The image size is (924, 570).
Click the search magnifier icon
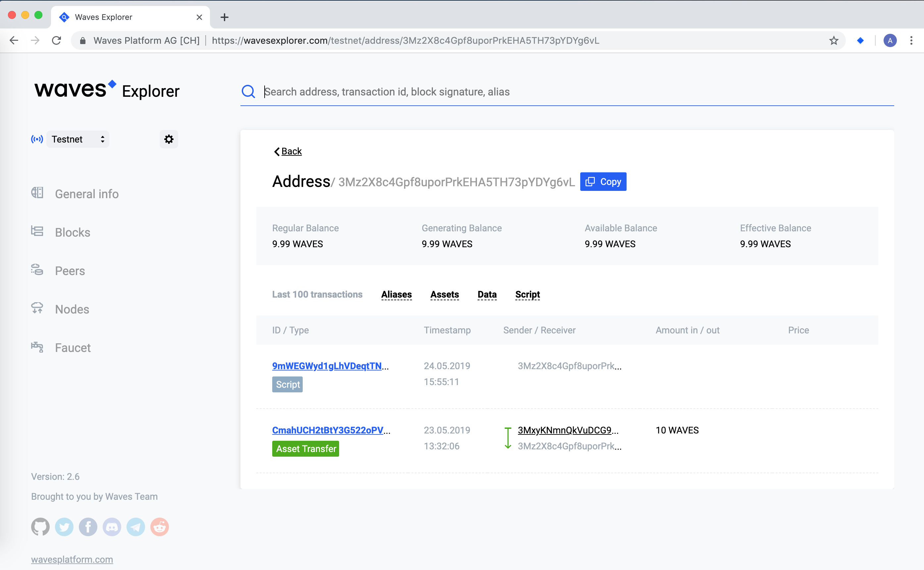248,91
